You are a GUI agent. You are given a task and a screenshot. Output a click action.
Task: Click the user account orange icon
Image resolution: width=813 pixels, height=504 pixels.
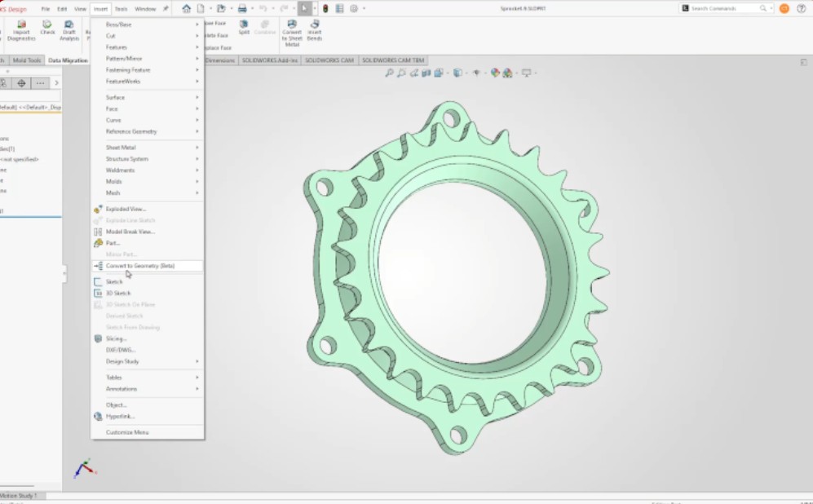(784, 8)
